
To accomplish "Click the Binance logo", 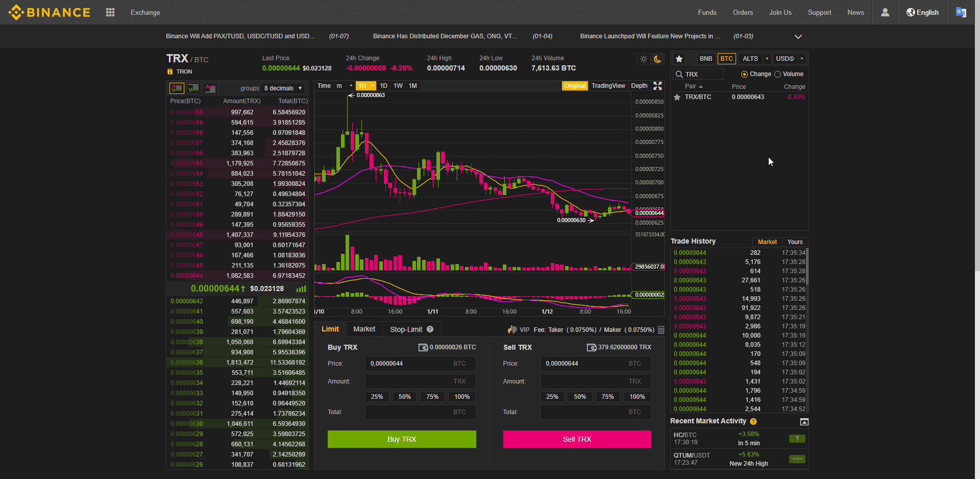I will [x=50, y=12].
